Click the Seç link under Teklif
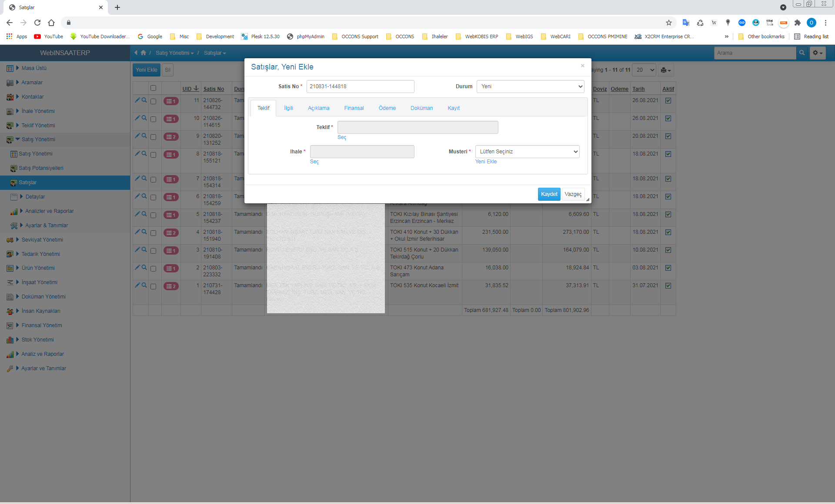 342,137
